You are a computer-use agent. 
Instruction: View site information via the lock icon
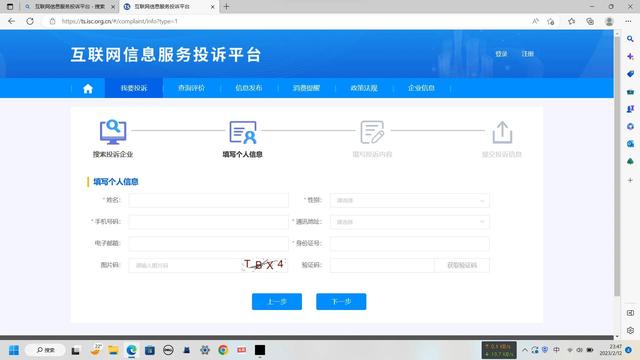point(52,21)
